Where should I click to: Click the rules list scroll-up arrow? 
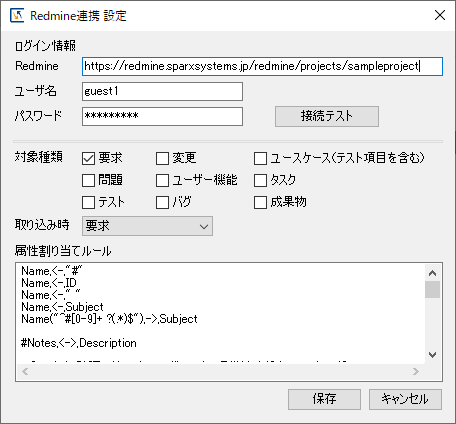[x=432, y=273]
